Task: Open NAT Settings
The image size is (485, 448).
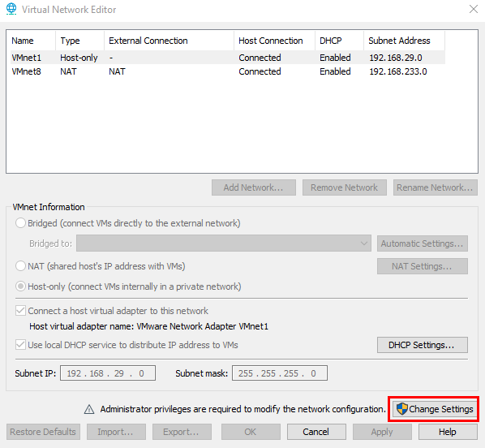Action: click(x=423, y=266)
